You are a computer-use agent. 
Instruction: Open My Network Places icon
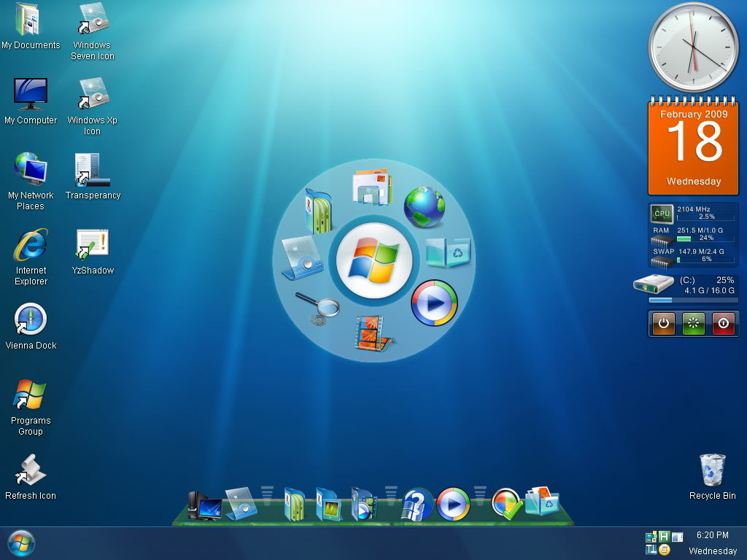tap(31, 182)
